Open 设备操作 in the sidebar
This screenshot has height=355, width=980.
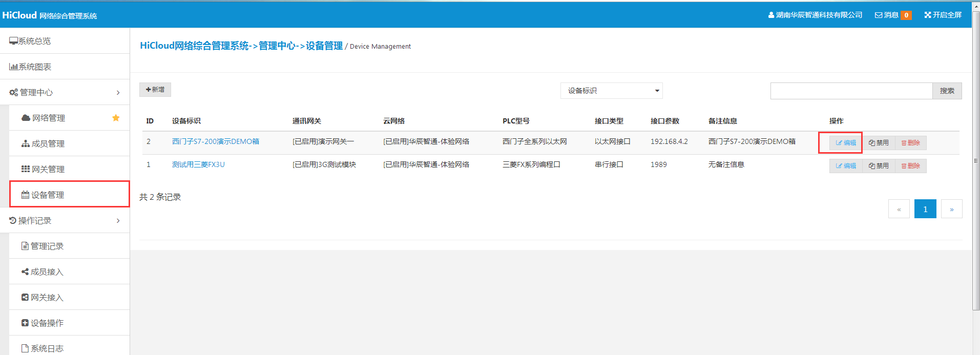point(47,323)
